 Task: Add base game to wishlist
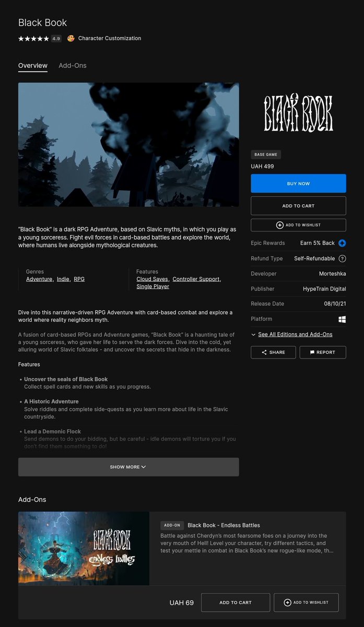coord(298,225)
